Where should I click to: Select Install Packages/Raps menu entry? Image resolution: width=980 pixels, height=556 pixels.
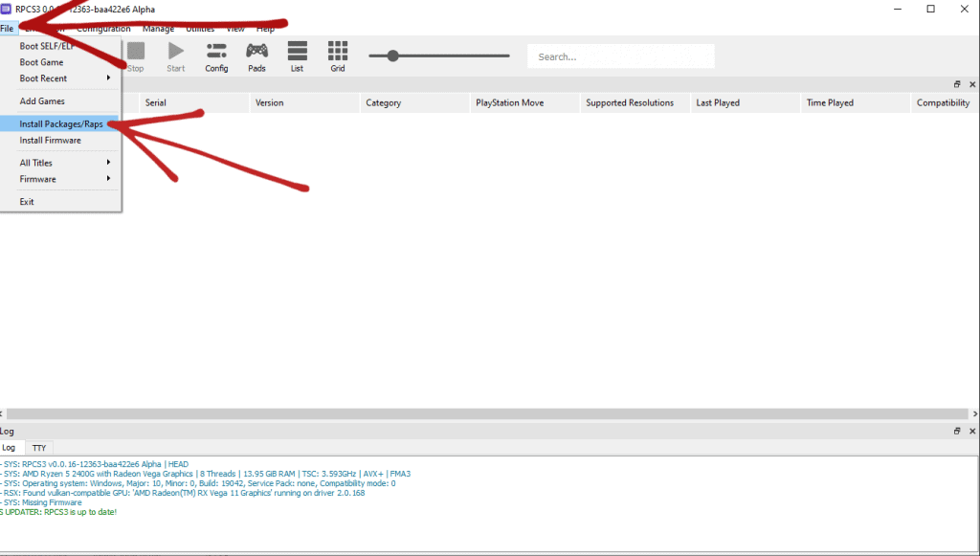click(61, 123)
